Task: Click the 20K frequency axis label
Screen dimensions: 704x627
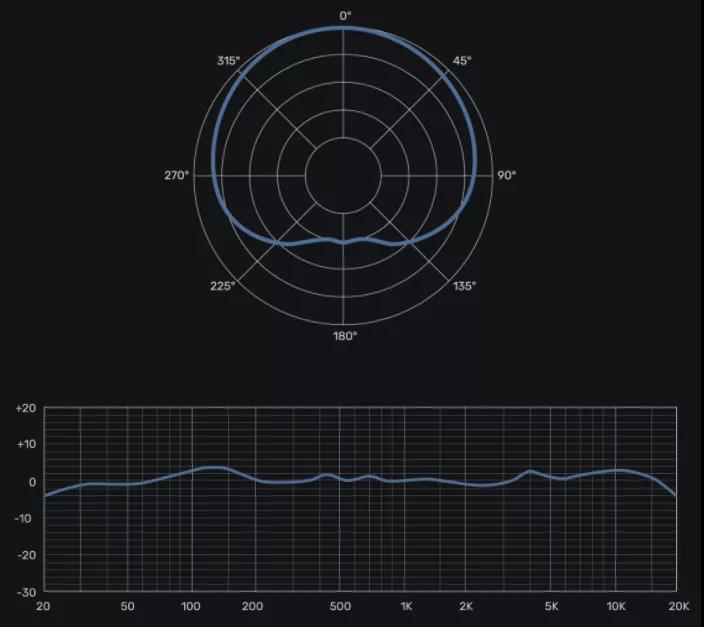Action: [678, 606]
